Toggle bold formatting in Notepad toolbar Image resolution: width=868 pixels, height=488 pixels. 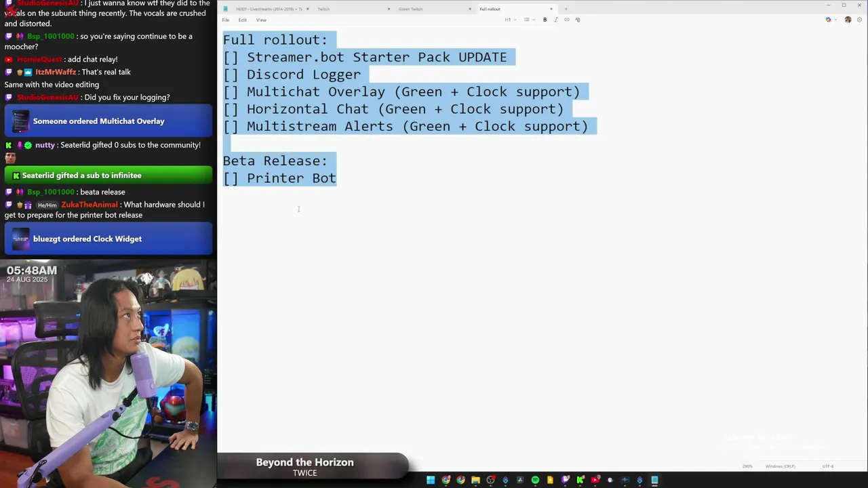tap(545, 20)
